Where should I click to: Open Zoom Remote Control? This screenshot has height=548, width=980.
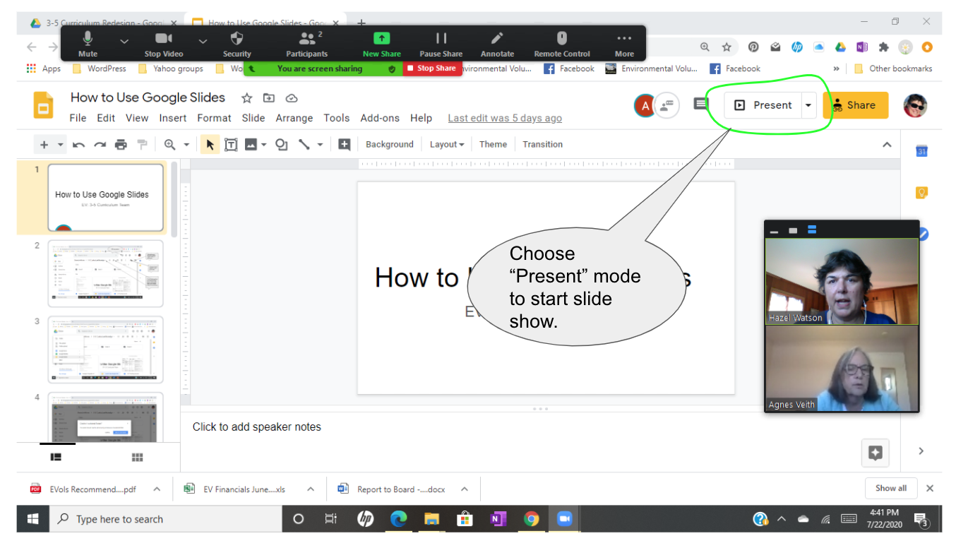[562, 43]
